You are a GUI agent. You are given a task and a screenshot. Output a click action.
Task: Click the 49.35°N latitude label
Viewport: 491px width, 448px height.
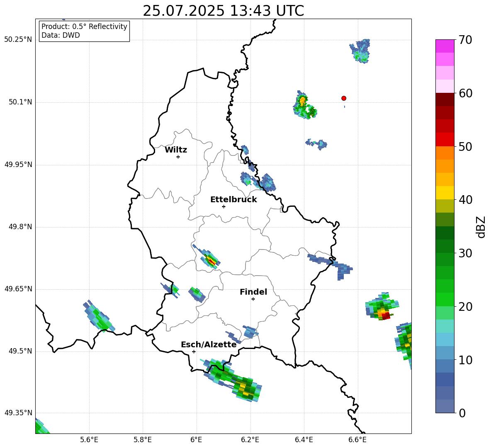[18, 413]
